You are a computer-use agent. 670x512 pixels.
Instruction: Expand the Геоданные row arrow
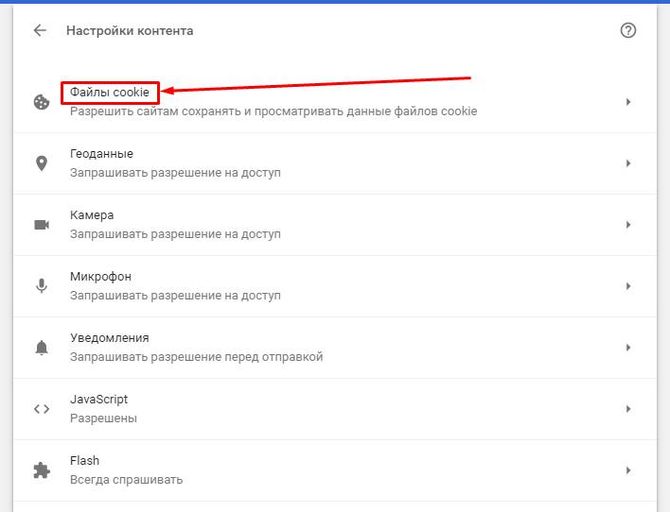point(628,163)
